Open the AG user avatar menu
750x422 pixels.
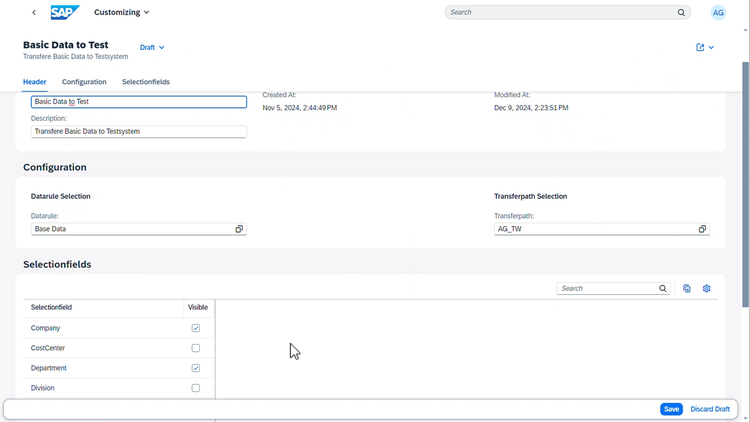(718, 13)
